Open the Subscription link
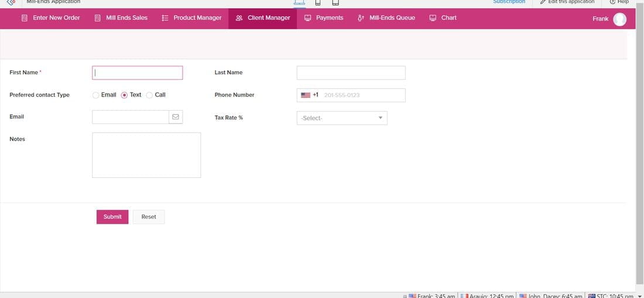 click(x=509, y=2)
